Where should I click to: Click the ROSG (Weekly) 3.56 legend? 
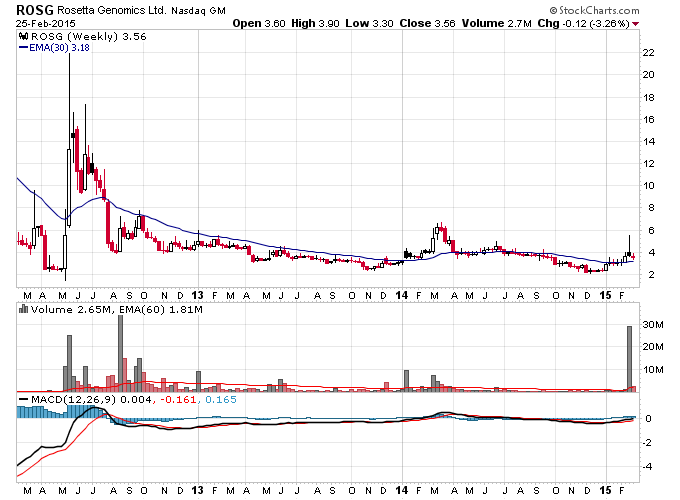coord(89,36)
